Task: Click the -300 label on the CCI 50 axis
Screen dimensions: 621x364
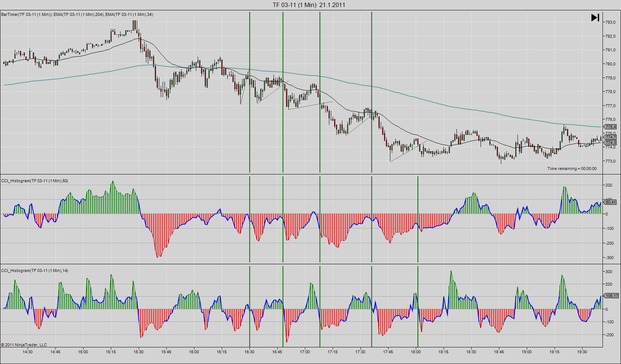Action: [608, 258]
